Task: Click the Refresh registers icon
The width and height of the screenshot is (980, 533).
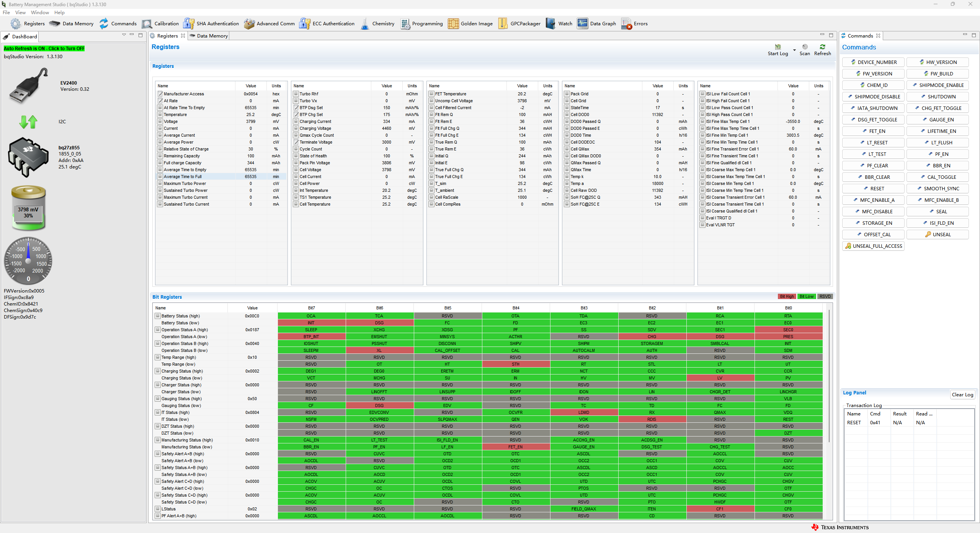Action: [823, 47]
